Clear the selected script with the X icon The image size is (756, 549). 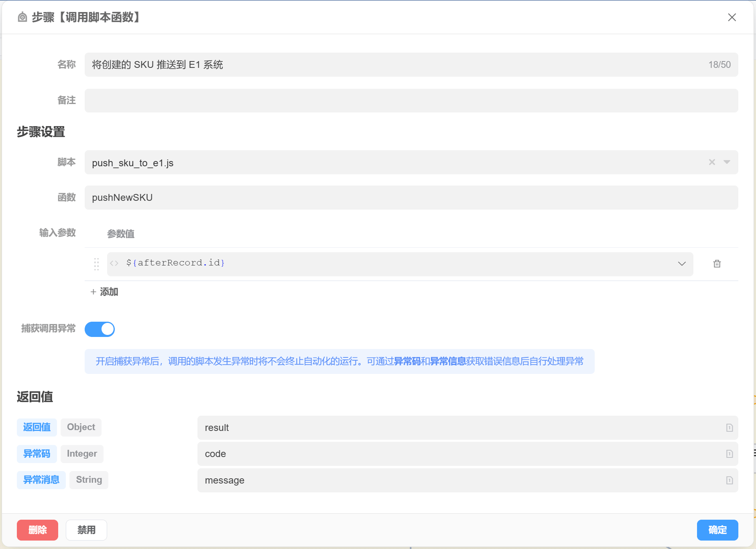(712, 162)
